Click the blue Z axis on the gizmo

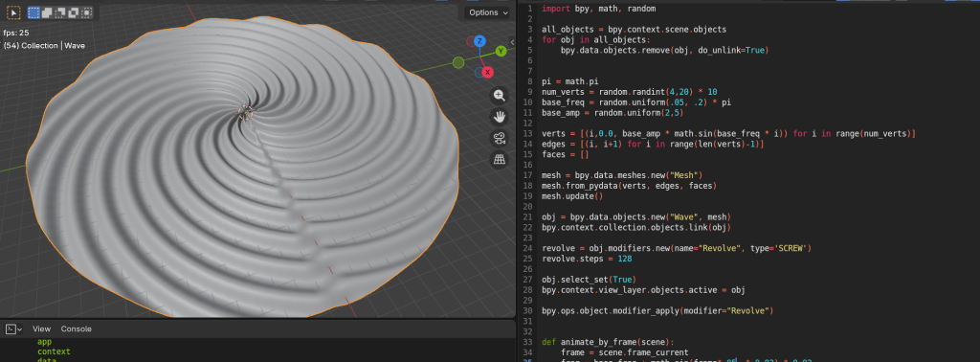click(x=479, y=41)
